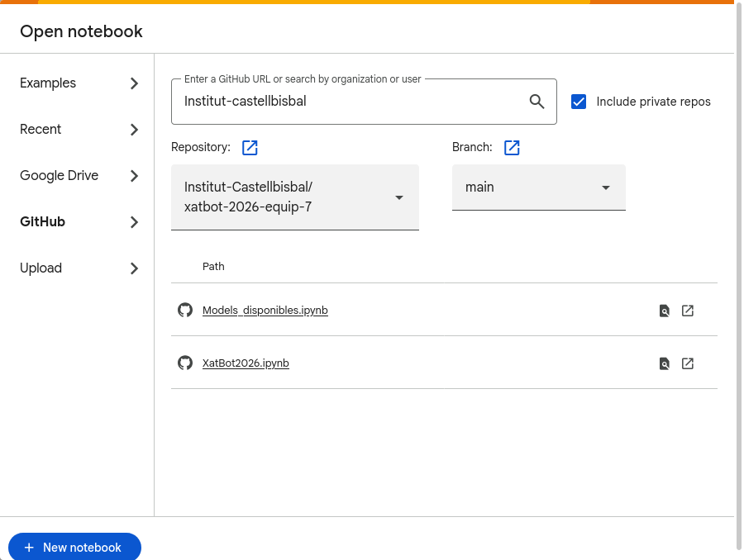Open Models_disponibles.ipynb in new tab icon
This screenshot has width=744, height=560.
coord(688,311)
